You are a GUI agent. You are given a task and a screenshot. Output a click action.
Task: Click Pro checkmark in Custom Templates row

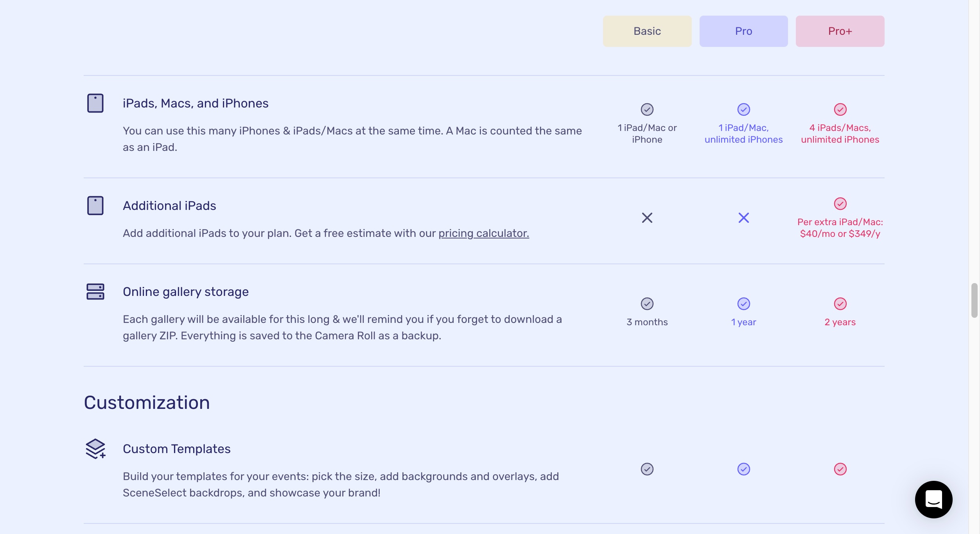pos(744,469)
